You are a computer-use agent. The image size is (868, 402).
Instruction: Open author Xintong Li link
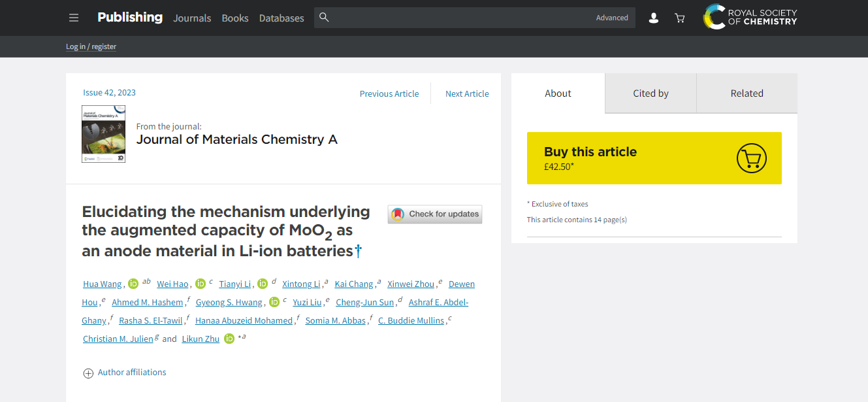click(x=301, y=284)
